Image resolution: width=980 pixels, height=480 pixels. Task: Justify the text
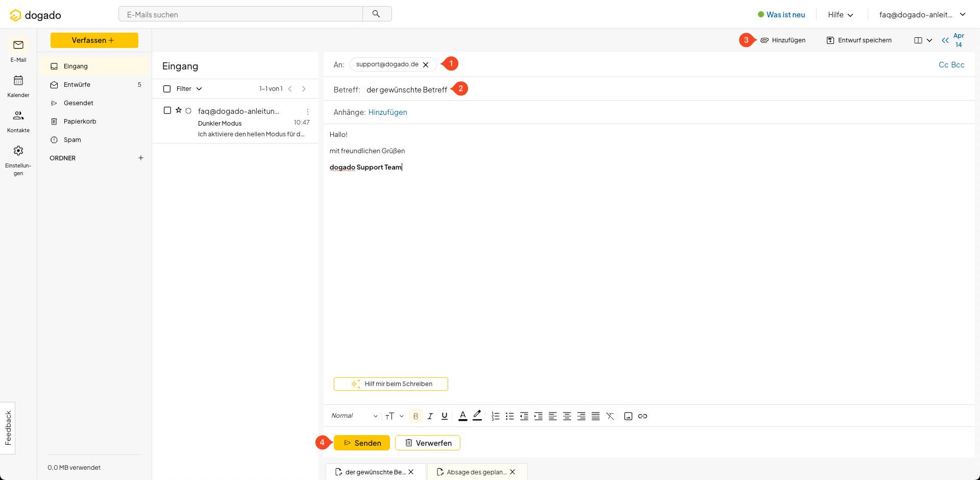595,416
